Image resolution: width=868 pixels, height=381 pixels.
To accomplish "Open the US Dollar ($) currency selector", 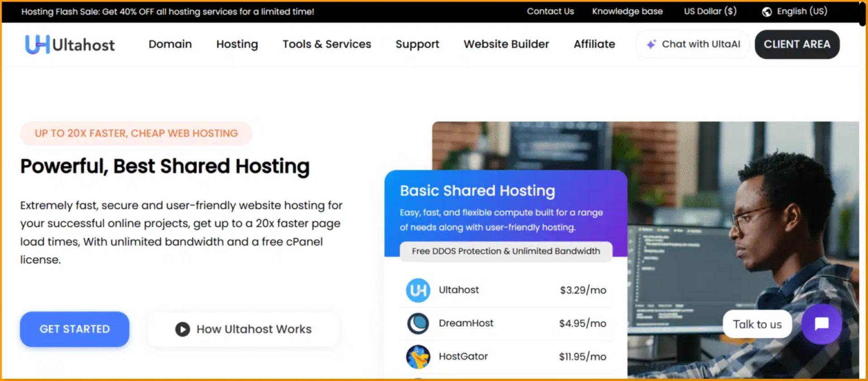I will (x=710, y=11).
